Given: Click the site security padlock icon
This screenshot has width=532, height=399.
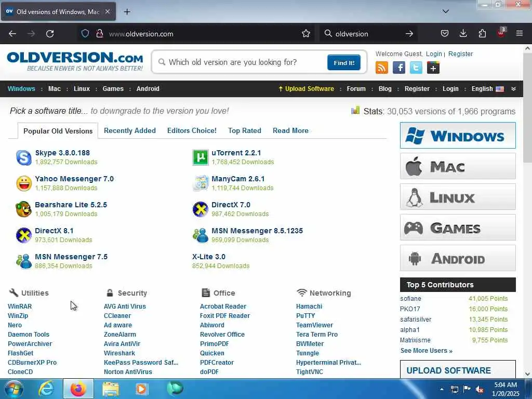Looking at the screenshot, I should [99, 34].
